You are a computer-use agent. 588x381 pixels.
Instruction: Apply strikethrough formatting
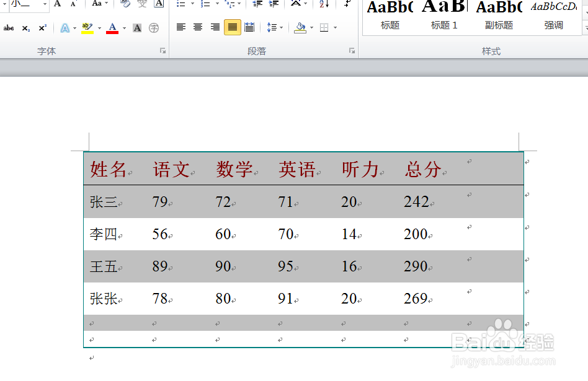pyautogui.click(x=9, y=28)
